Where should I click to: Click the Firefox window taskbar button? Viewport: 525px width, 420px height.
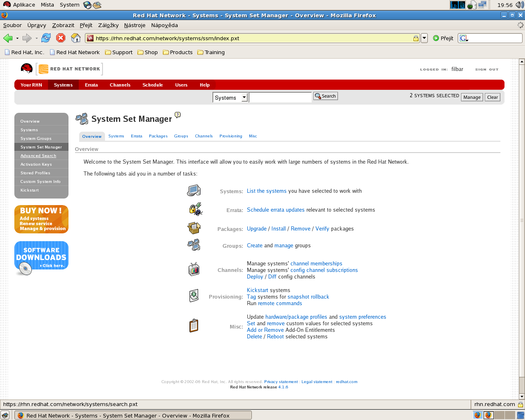pyautogui.click(x=133, y=415)
